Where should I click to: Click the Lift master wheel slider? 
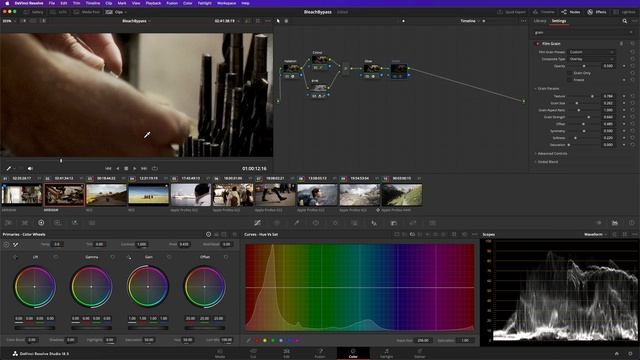coord(35,328)
